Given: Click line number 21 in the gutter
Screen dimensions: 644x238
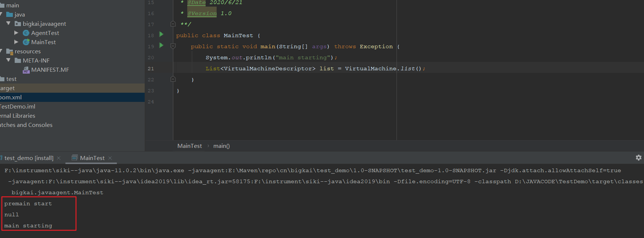Looking at the screenshot, I should click(151, 69).
